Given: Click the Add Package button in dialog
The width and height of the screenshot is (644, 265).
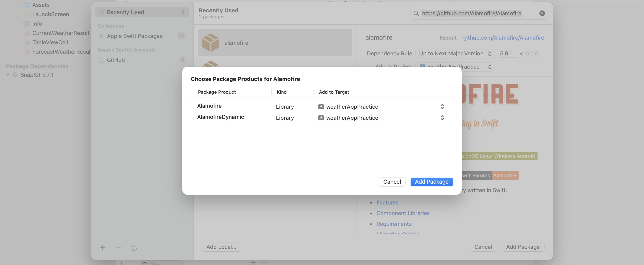Looking at the screenshot, I should point(431,182).
